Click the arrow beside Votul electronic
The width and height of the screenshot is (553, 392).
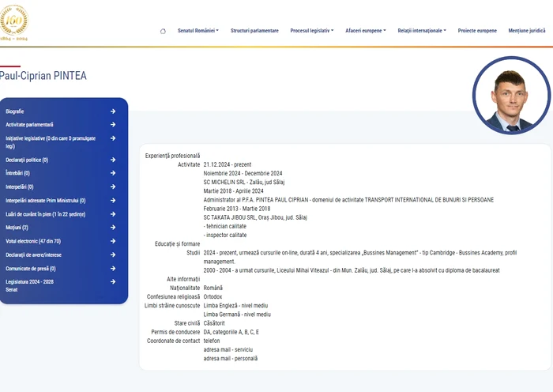pos(113,241)
